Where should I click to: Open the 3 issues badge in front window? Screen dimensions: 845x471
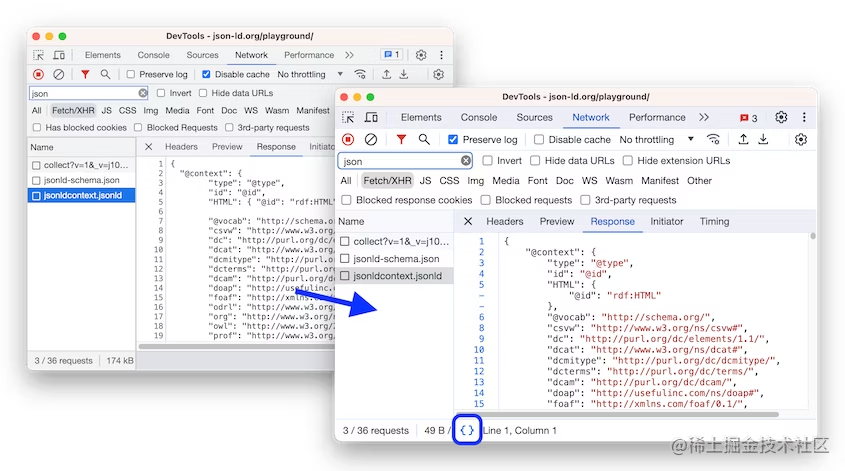coord(749,118)
